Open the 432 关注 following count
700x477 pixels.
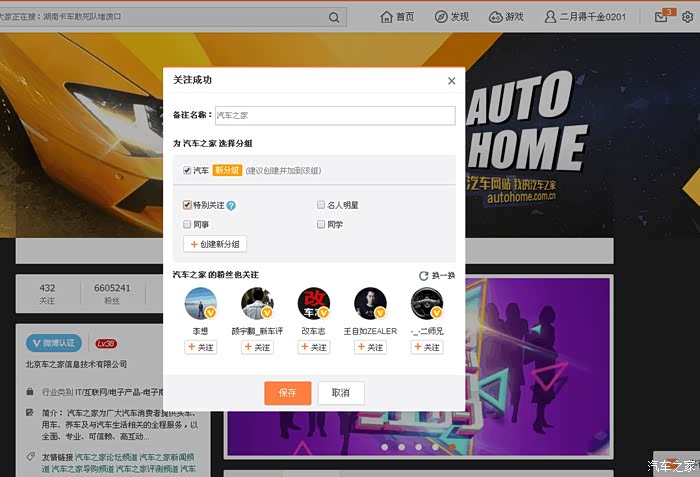[x=47, y=293]
